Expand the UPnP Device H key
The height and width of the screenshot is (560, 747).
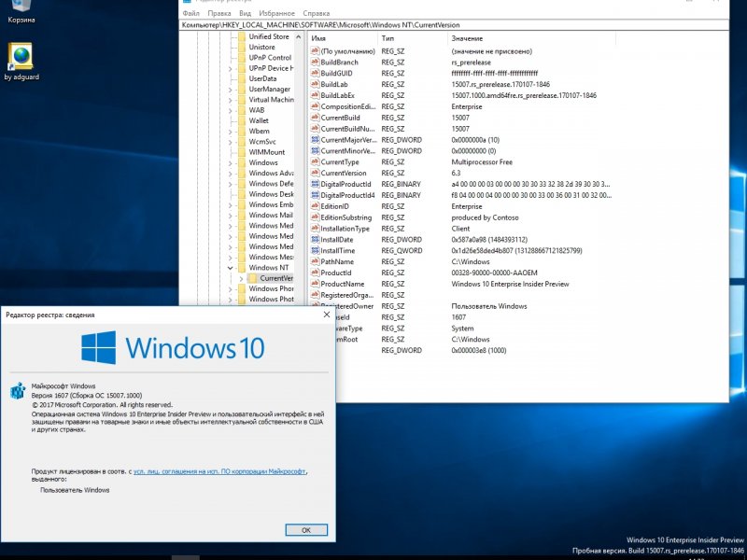231,68
